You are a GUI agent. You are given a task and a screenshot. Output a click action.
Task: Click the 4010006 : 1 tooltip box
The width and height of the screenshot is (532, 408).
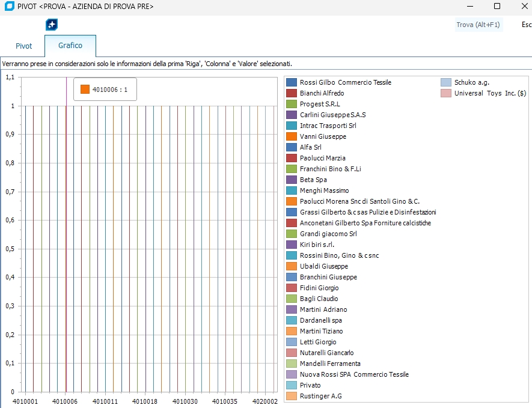coord(105,90)
